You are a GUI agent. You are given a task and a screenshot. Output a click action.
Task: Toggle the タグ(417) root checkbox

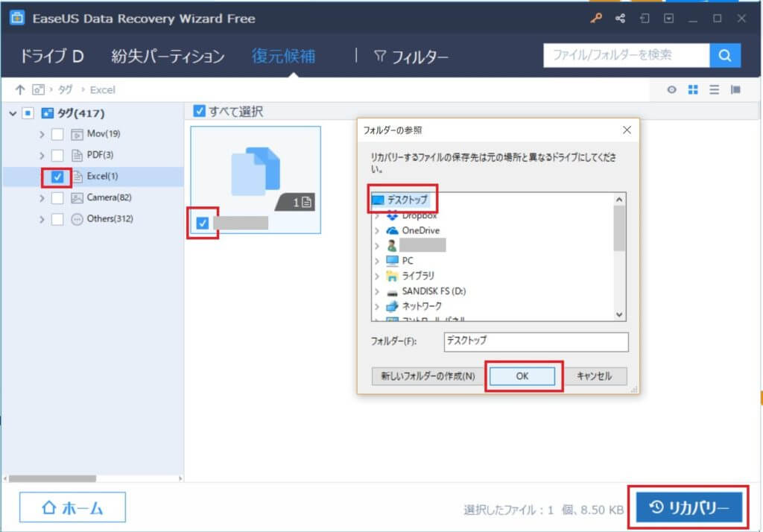[28, 113]
